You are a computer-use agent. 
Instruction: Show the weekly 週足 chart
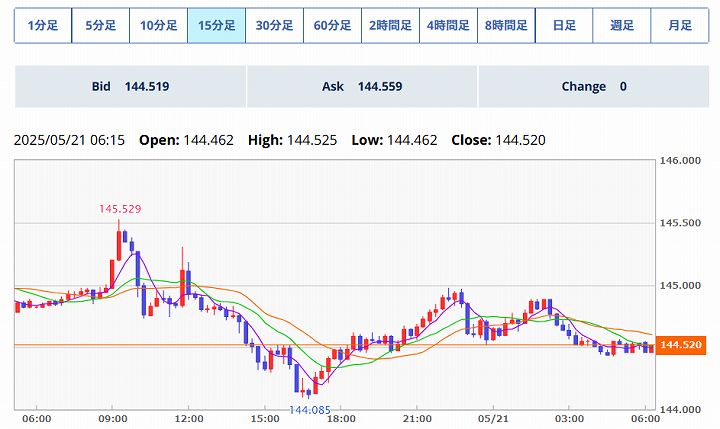point(622,25)
